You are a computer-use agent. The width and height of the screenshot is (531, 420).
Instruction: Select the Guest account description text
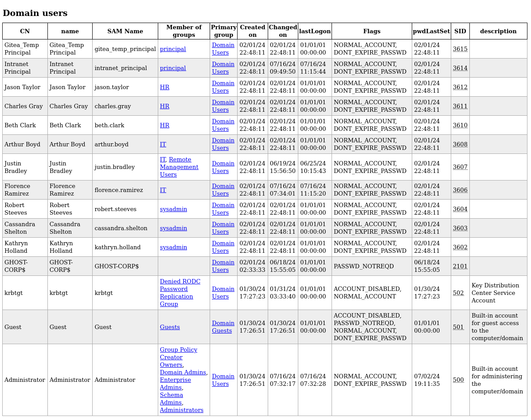tap(497, 327)
